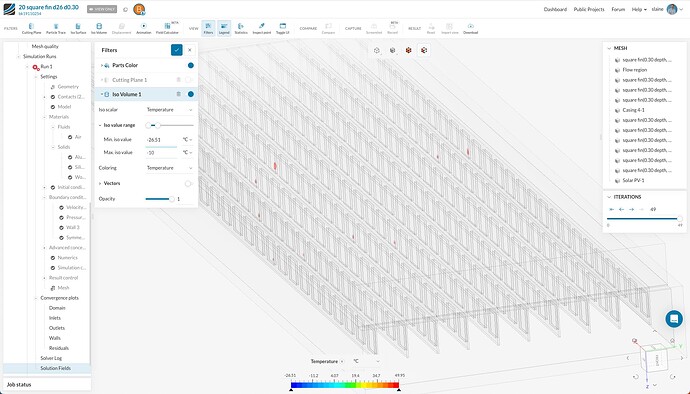Open the Forum link
The image size is (690, 394).
click(x=618, y=9)
